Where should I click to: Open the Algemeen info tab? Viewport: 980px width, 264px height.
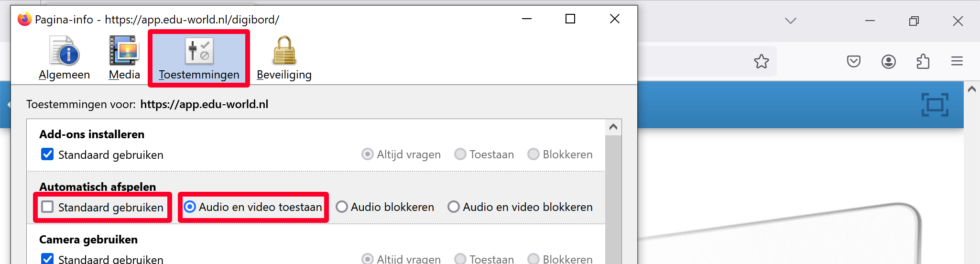[64, 58]
